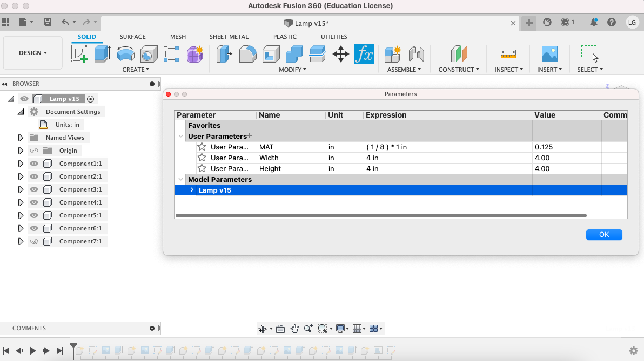This screenshot has width=644, height=361.
Task: Open the CONSTRUCT dropdown menu
Action: 459,70
